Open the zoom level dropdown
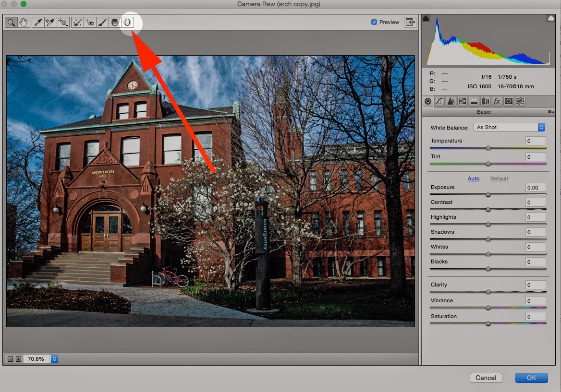561x392 pixels. click(54, 358)
